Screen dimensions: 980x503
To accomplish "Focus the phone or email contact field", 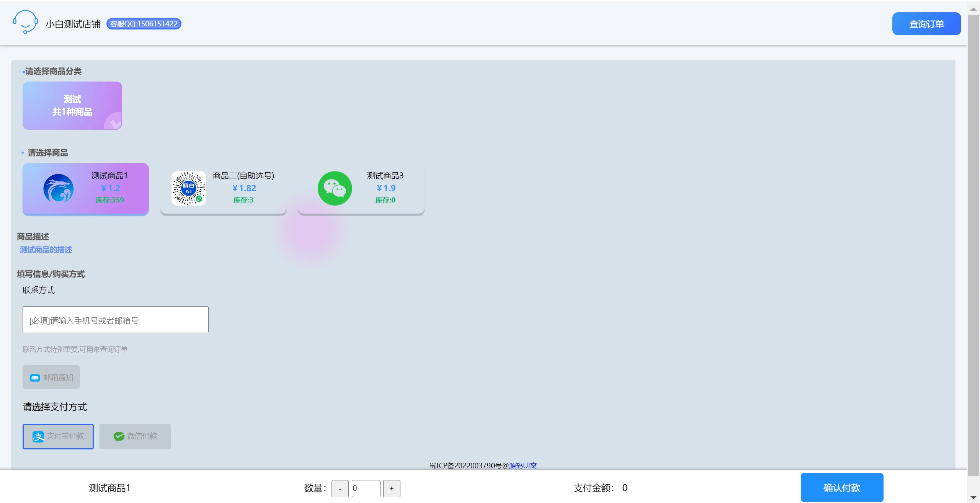I will click(116, 320).
